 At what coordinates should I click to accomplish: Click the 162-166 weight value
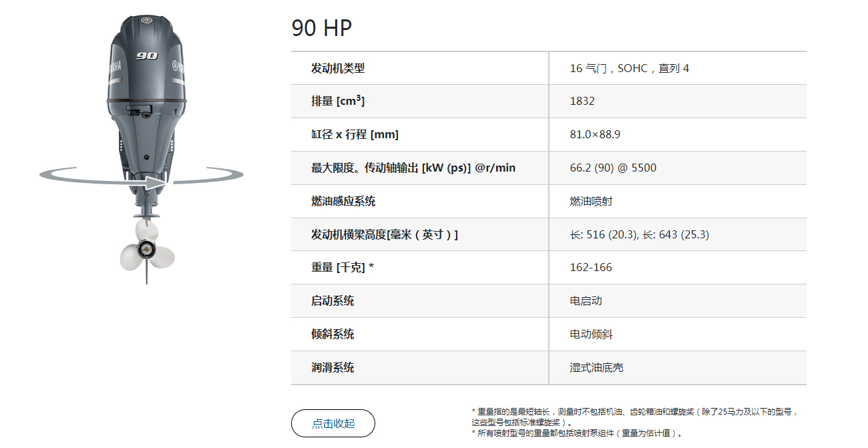click(591, 267)
